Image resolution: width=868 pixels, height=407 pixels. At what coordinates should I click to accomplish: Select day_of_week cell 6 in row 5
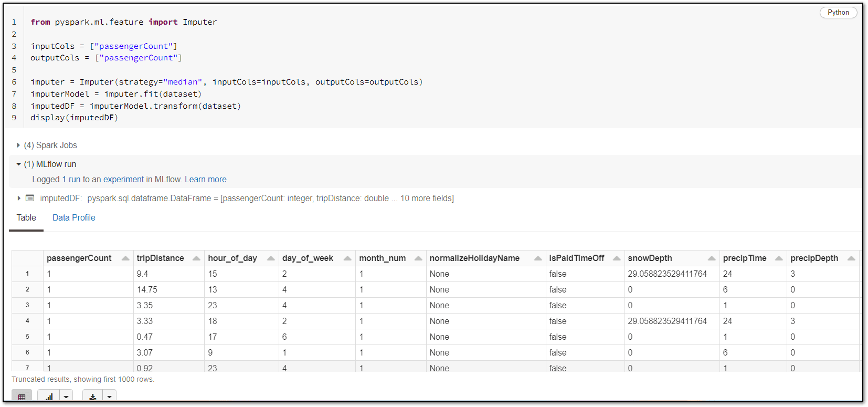point(317,337)
